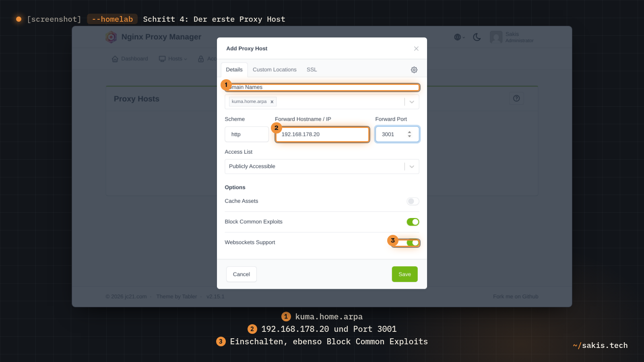This screenshot has height=362, width=644.
Task: Open the Theme by Tabler link
Action: (x=177, y=296)
